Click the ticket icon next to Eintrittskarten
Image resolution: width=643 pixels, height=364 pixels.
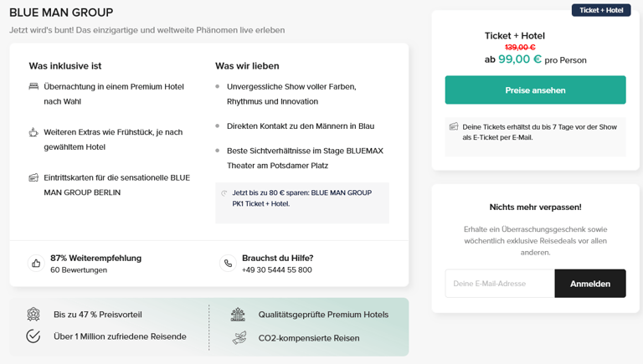click(x=33, y=177)
